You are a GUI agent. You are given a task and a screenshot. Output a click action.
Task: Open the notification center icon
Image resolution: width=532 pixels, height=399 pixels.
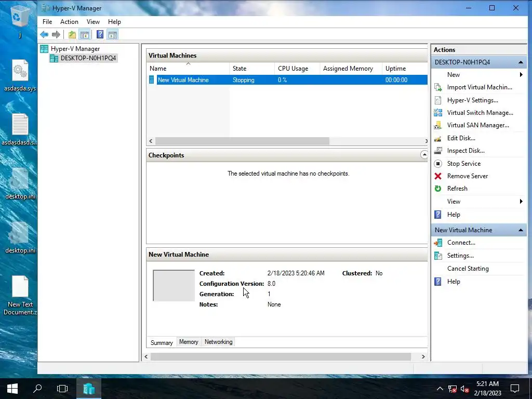click(515, 389)
